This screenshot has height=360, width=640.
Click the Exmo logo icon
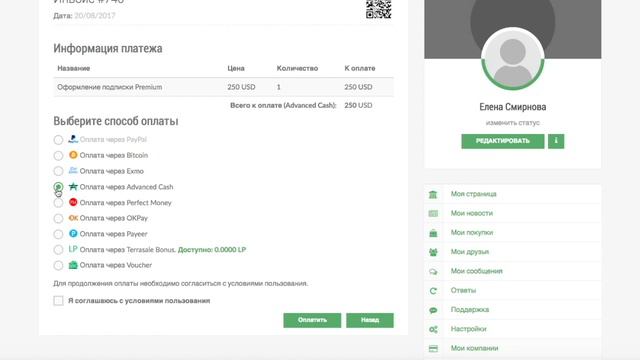(x=73, y=170)
